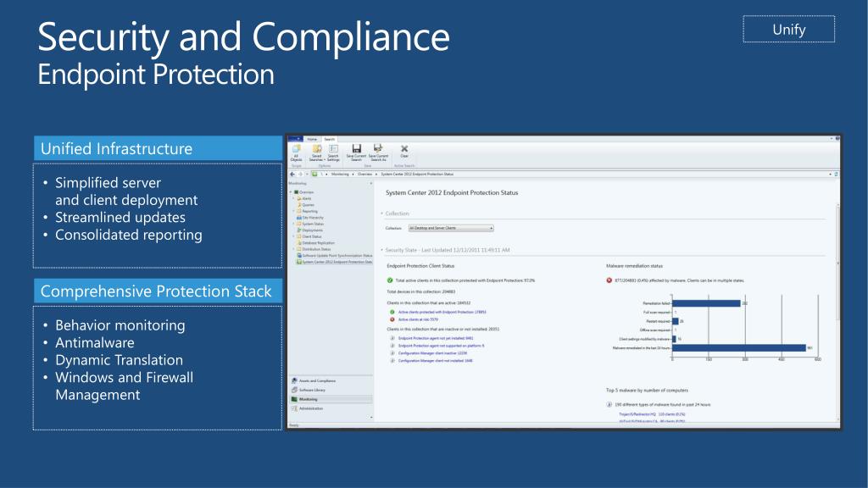
Task: Click the refresh icon in address bar
Action: [836, 175]
